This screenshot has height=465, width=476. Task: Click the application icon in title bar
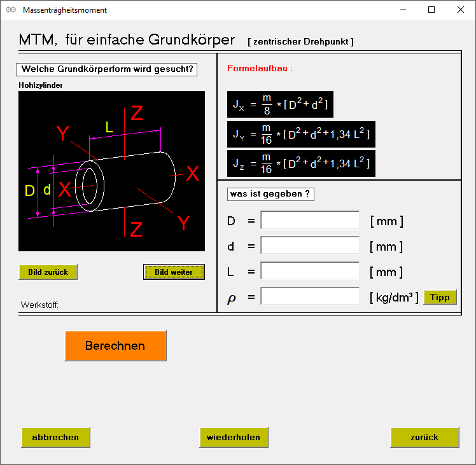[11, 10]
